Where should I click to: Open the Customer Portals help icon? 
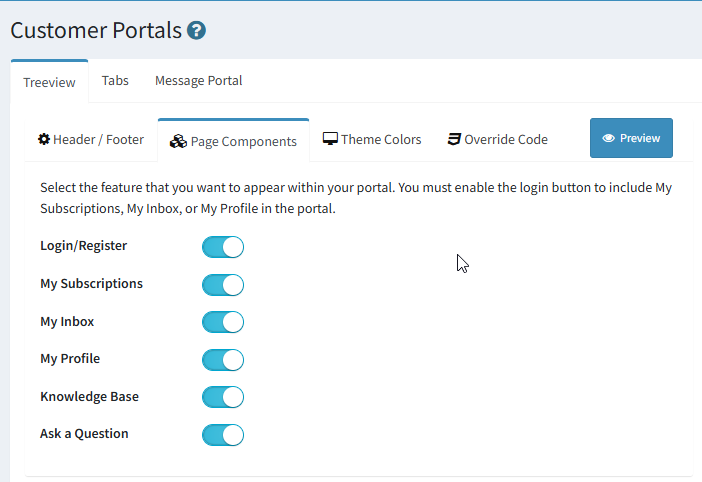(x=197, y=30)
